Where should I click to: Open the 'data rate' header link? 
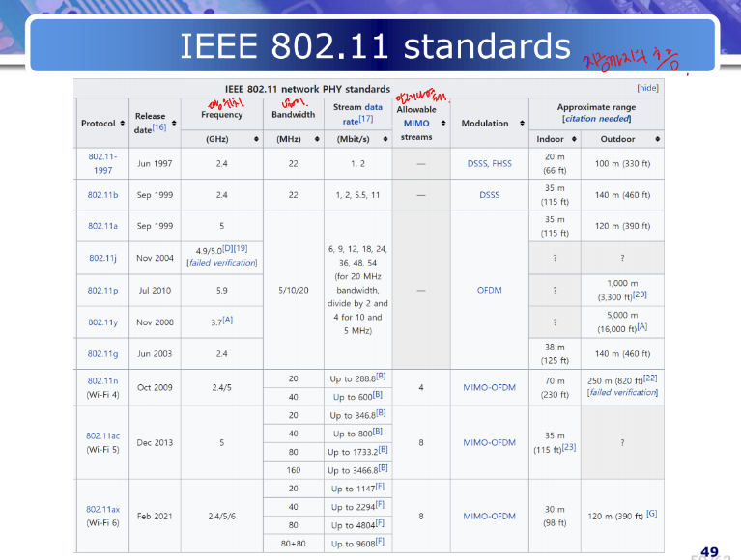tap(362, 114)
